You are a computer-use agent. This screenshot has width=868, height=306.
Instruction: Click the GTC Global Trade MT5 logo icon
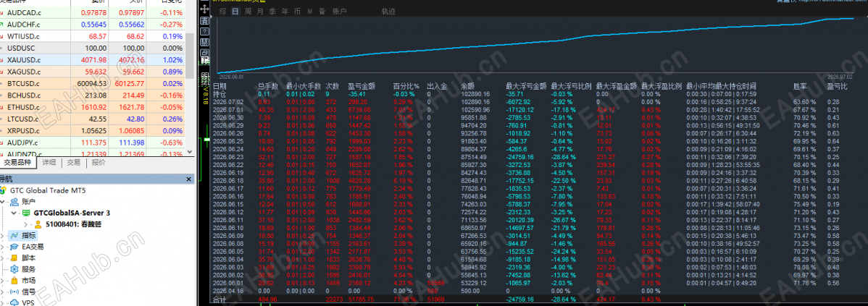tap(4, 190)
